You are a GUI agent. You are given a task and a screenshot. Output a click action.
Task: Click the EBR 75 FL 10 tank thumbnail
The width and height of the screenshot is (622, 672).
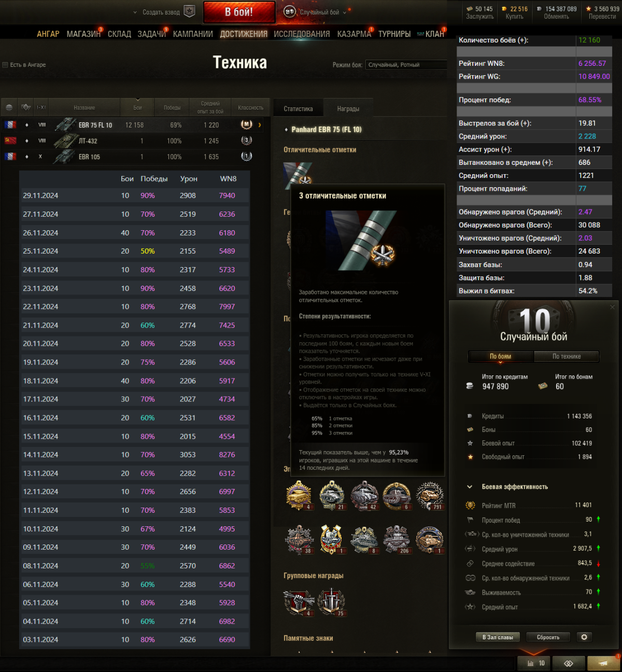coord(65,125)
